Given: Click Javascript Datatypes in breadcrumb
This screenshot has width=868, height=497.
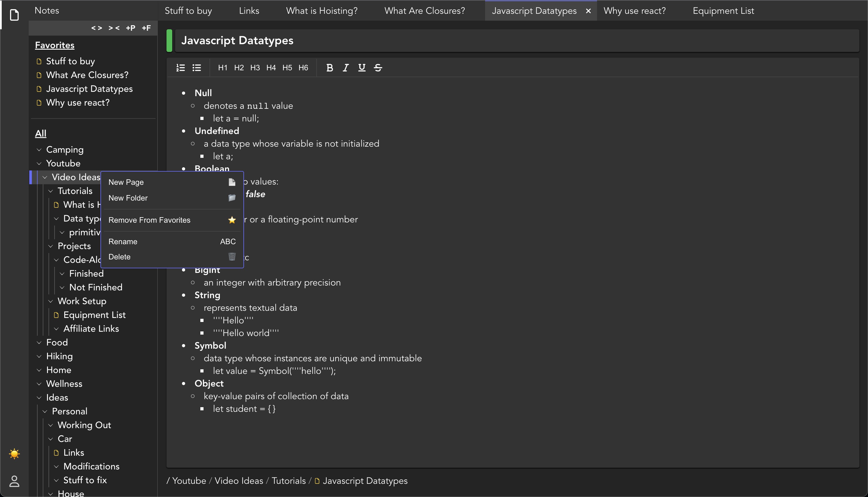Looking at the screenshot, I should [365, 481].
